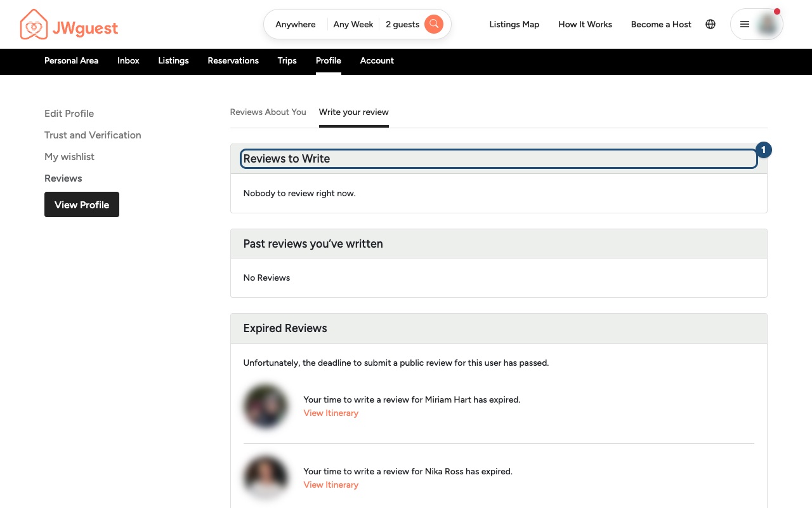The height and width of the screenshot is (508, 812).
Task: Open My wishlist in sidebar
Action: click(x=70, y=157)
